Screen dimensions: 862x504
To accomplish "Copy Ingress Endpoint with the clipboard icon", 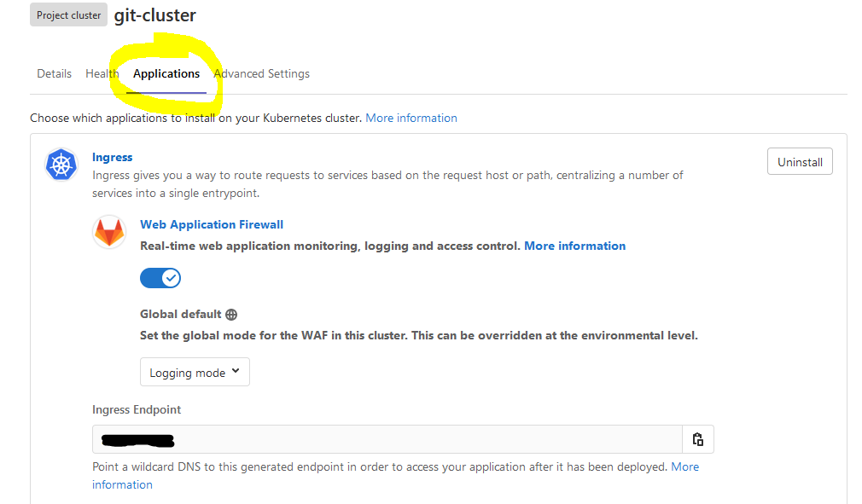I will point(697,439).
